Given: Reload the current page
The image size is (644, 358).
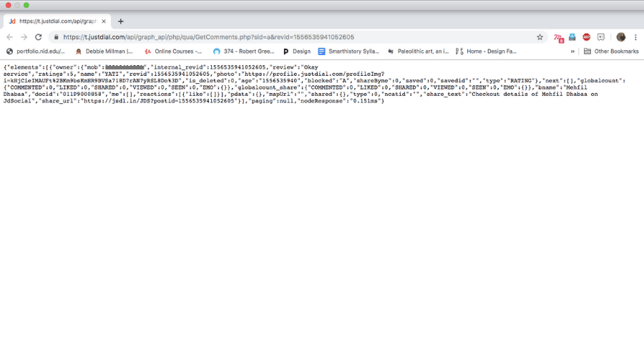Looking at the screenshot, I should [39, 37].
